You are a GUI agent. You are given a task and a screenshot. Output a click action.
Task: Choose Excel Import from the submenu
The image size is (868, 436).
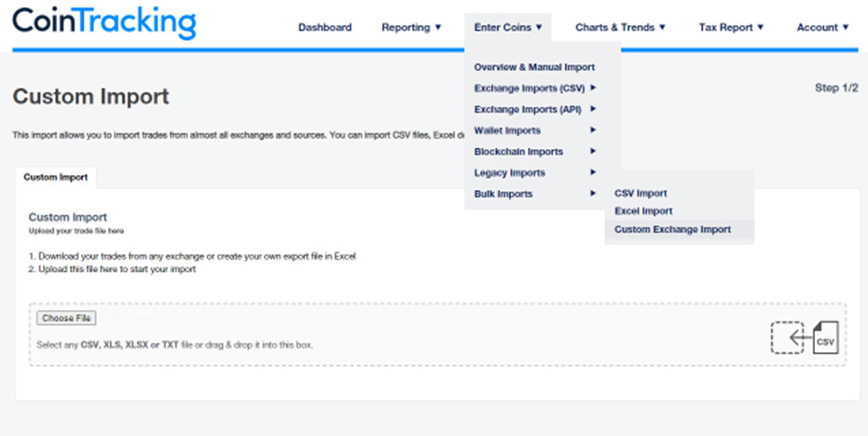[643, 211]
